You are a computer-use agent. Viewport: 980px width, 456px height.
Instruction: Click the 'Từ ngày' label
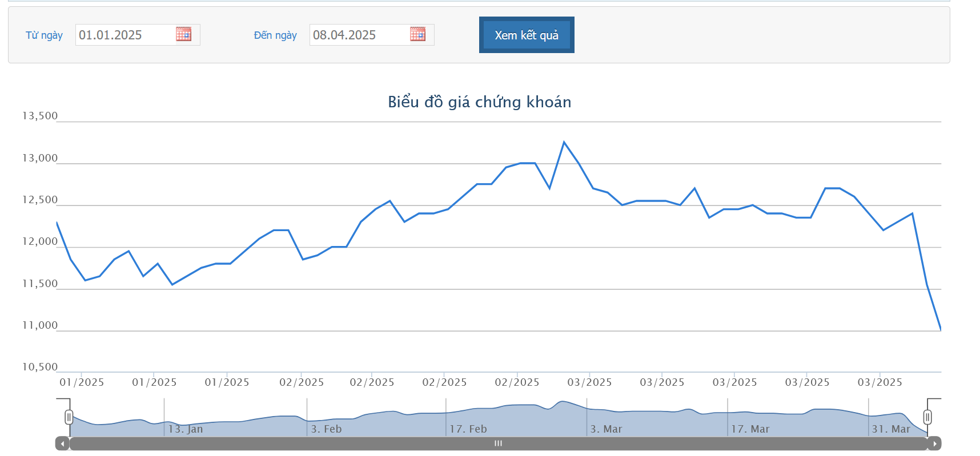(x=44, y=35)
